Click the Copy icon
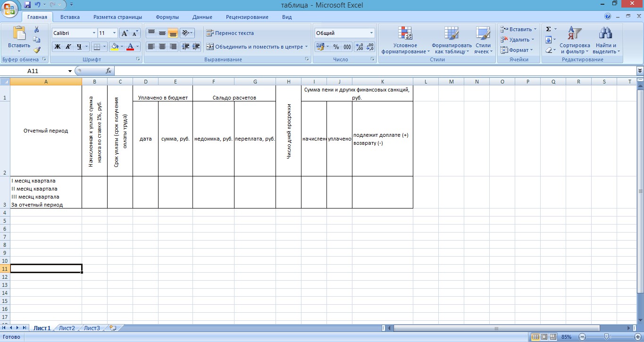The width and height of the screenshot is (644, 342). click(37, 40)
